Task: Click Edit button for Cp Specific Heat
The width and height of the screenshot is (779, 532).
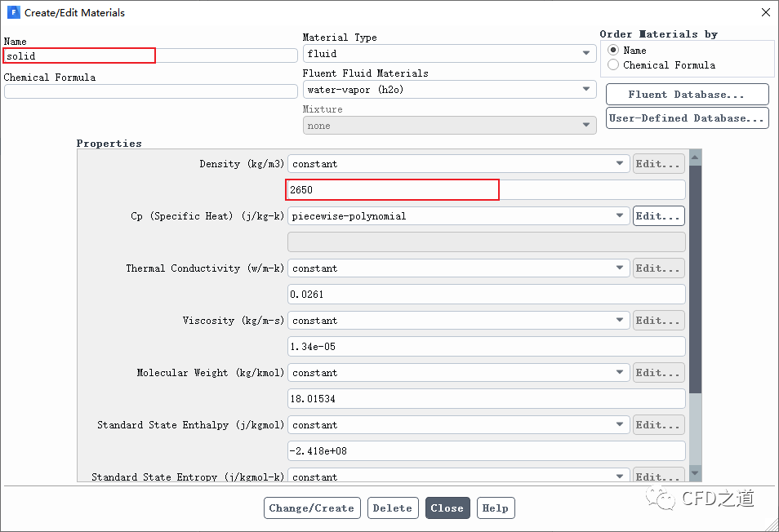Action: [x=658, y=216]
